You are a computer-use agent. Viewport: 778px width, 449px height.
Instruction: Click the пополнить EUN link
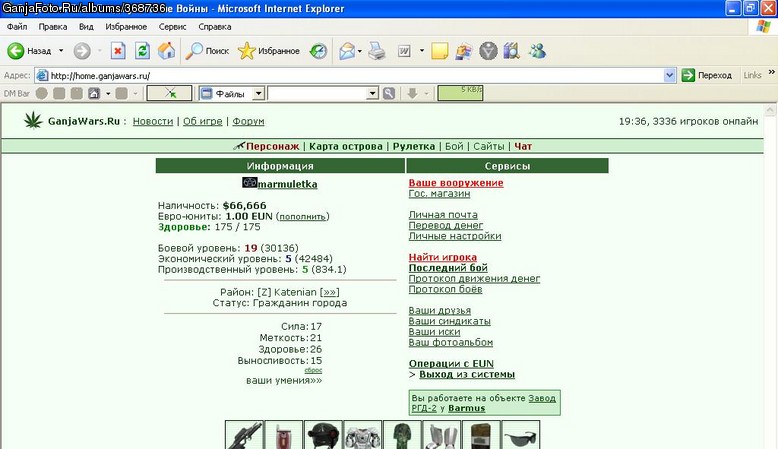[x=303, y=217]
